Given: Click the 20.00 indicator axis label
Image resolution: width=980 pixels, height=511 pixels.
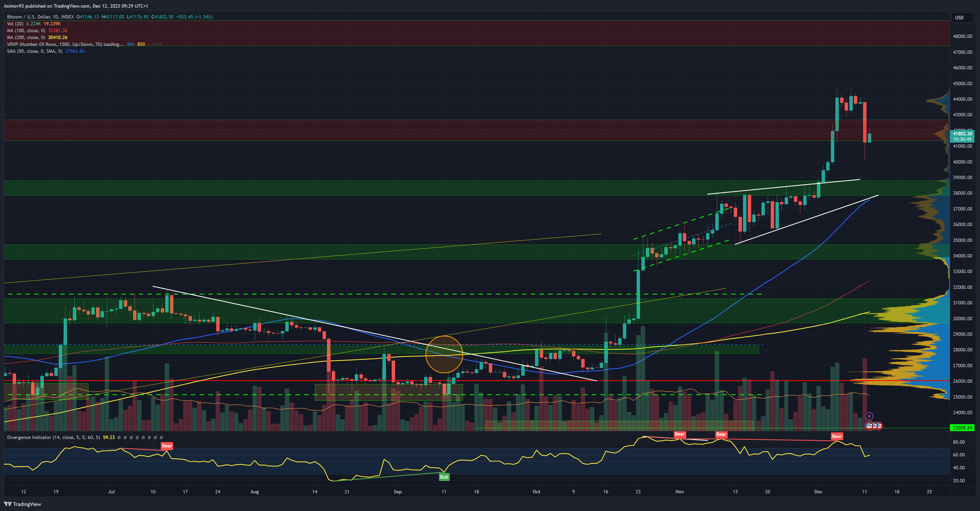Looking at the screenshot, I should (x=959, y=480).
